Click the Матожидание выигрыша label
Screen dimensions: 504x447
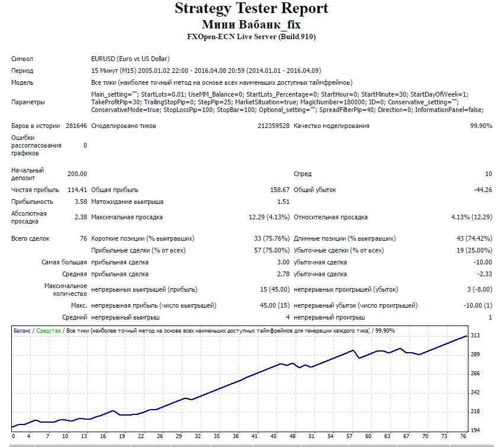127,202
